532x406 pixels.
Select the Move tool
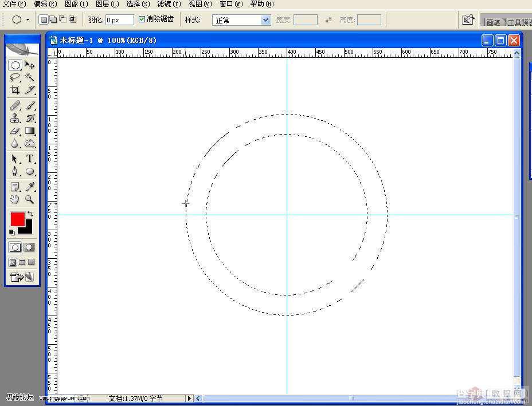point(30,65)
